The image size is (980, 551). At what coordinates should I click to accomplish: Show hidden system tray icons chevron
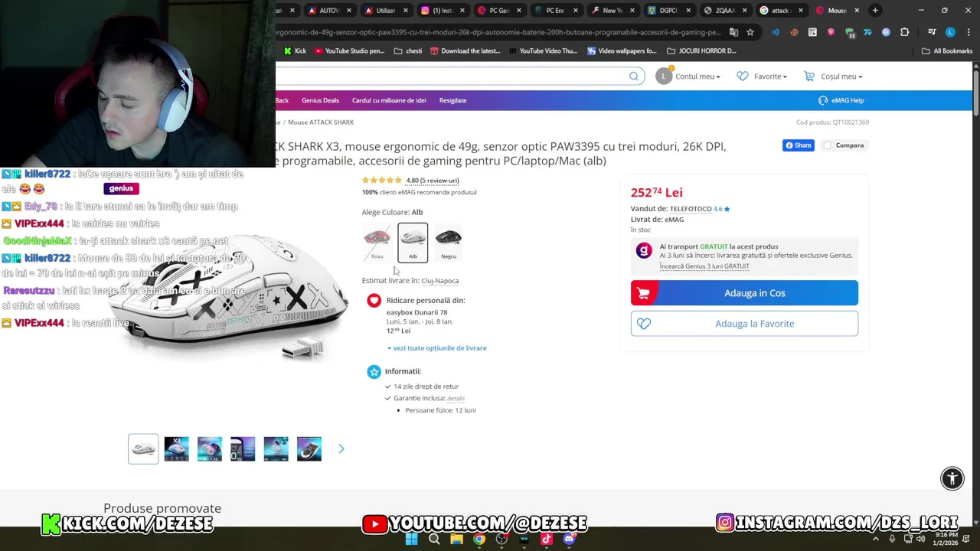point(876,539)
